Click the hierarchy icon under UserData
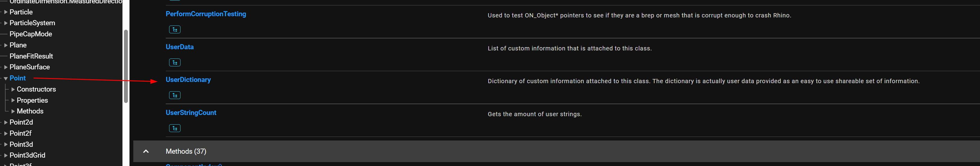The height and width of the screenshot is (166, 980). [175, 63]
